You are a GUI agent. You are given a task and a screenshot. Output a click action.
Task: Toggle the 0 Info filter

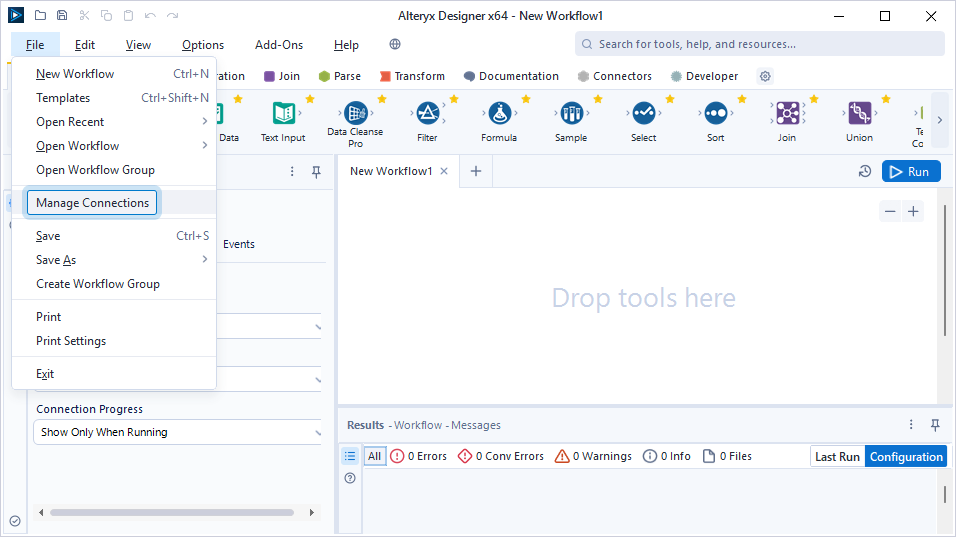point(666,456)
